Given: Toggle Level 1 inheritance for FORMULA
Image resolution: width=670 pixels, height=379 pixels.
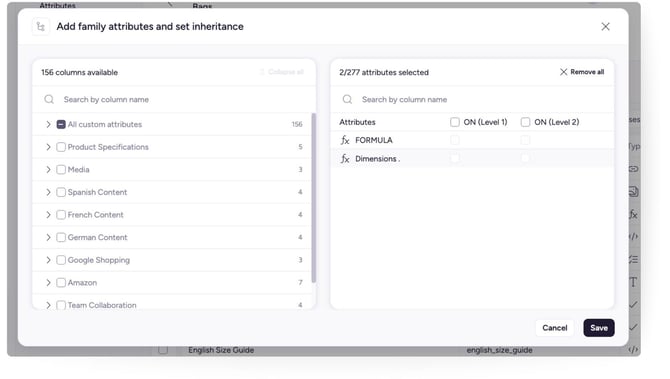Looking at the screenshot, I should 455,140.
